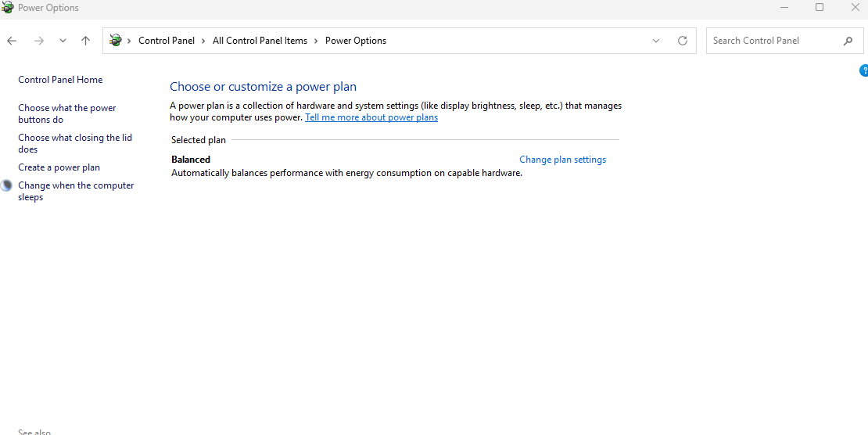Open Change plan settings for Balanced

click(562, 160)
